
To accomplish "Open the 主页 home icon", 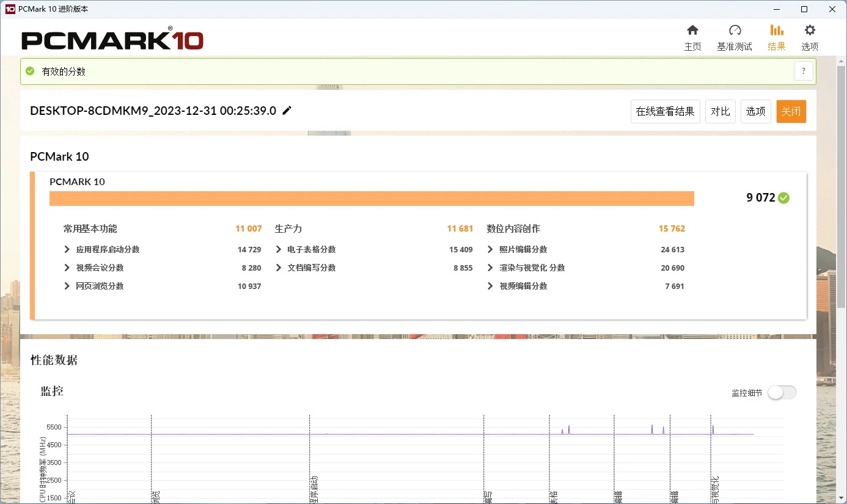I will point(692,31).
